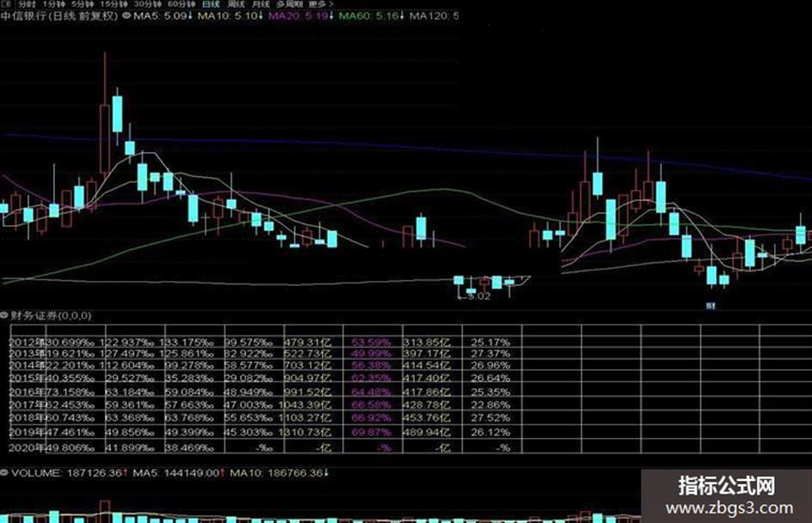This screenshot has width=812, height=523.
Task: Toggle the eye icon beside 中信银行 MA indicators
Action: [x=126, y=15]
